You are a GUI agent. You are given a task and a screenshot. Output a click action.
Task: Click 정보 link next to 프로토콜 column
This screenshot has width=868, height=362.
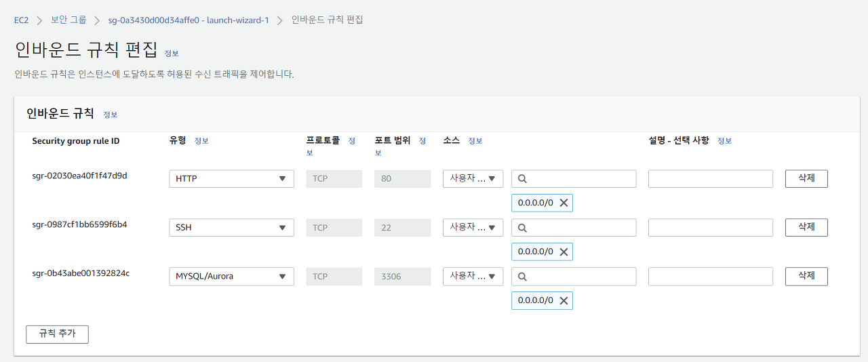click(352, 141)
